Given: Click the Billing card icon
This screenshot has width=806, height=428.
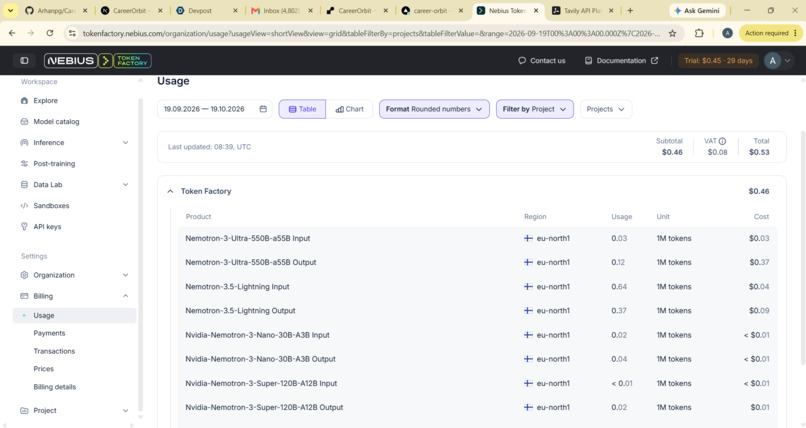Looking at the screenshot, I should point(24,296).
